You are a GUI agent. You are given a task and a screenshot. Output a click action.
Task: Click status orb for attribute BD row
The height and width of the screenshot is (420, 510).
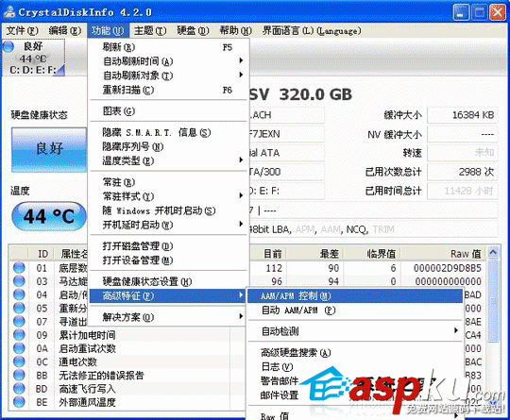pos(19,389)
